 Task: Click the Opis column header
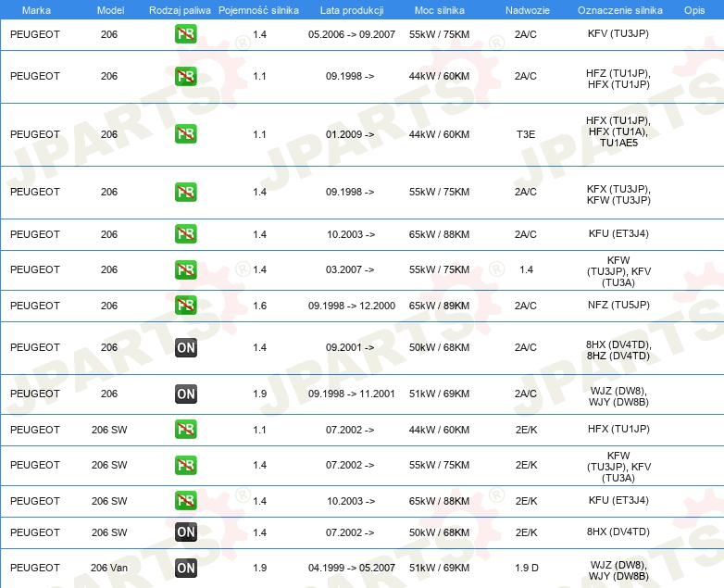pos(694,10)
